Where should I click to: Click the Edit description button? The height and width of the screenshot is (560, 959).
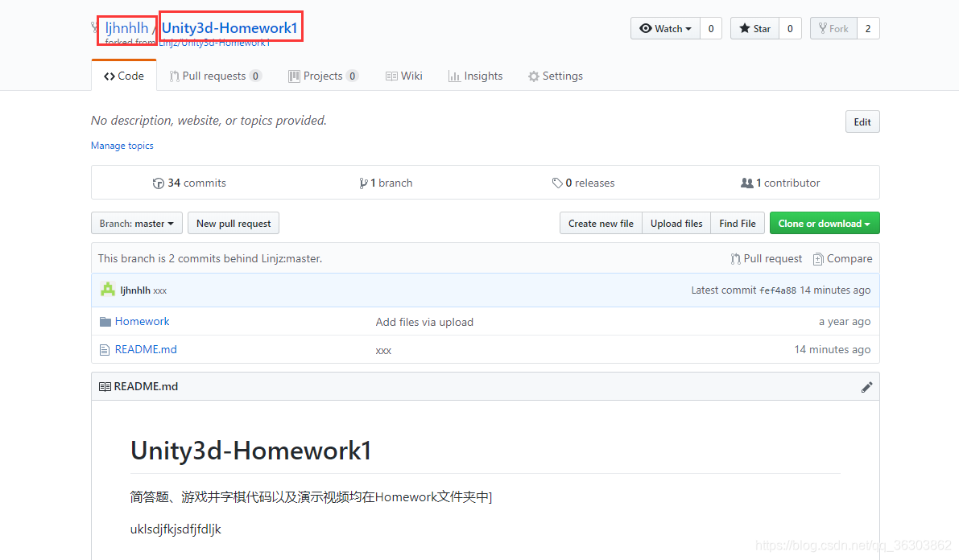(862, 121)
